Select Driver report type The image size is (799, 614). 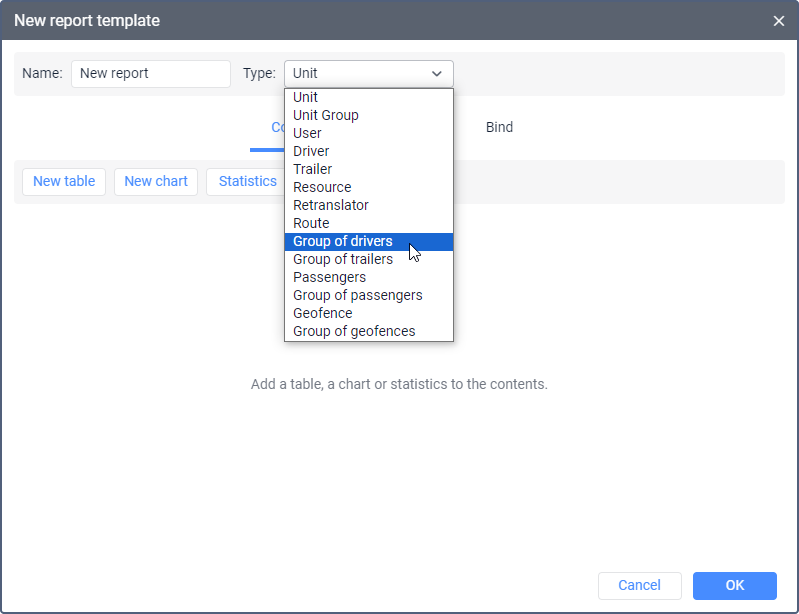pyautogui.click(x=311, y=151)
